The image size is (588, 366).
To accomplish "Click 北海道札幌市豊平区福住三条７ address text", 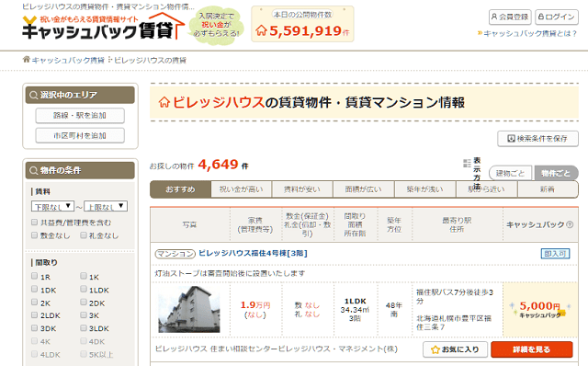I will (454, 323).
